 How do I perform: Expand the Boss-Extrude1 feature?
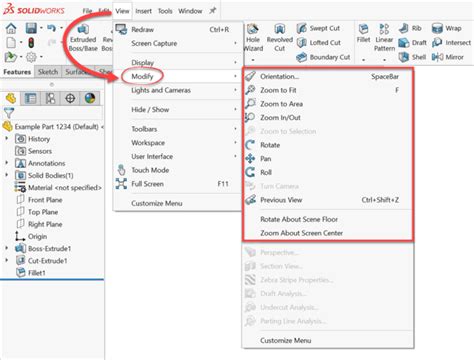tap(6, 248)
